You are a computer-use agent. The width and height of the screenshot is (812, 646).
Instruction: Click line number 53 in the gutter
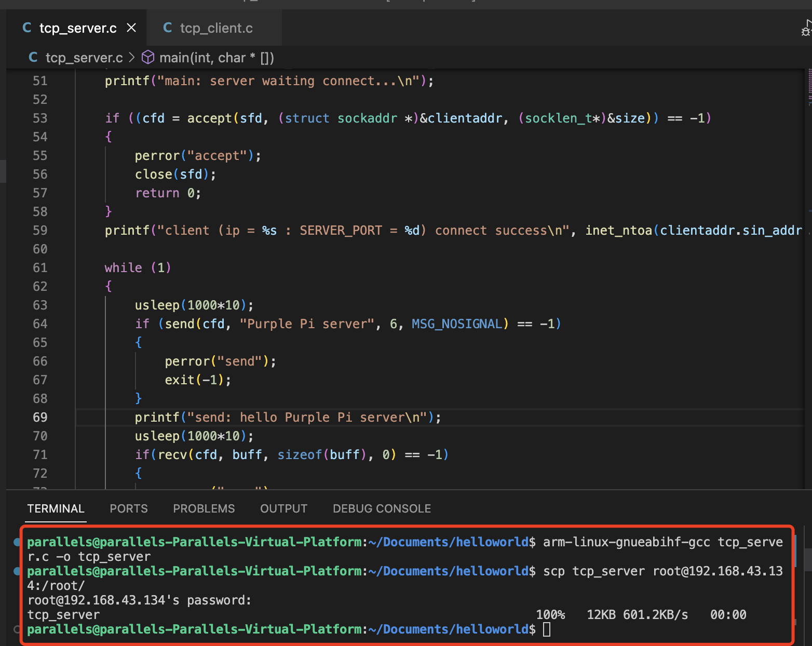coord(40,118)
